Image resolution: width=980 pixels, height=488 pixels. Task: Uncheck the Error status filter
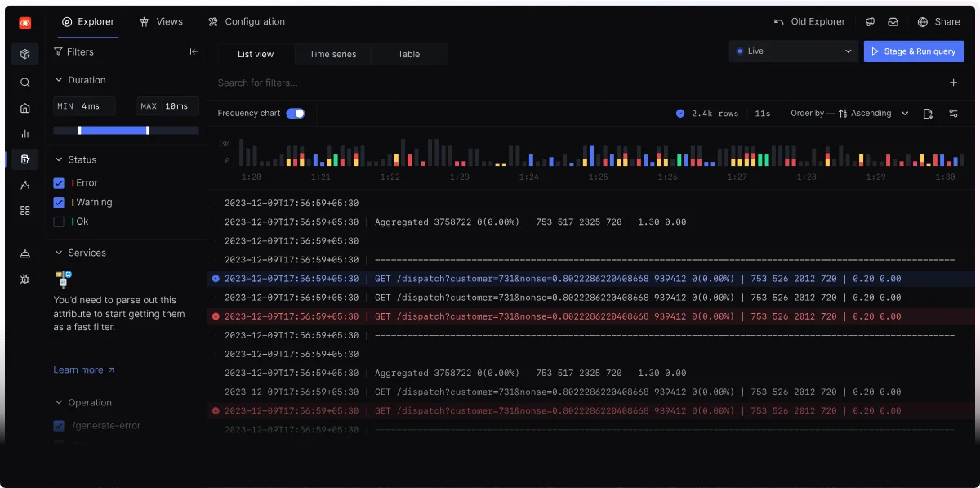tap(58, 182)
